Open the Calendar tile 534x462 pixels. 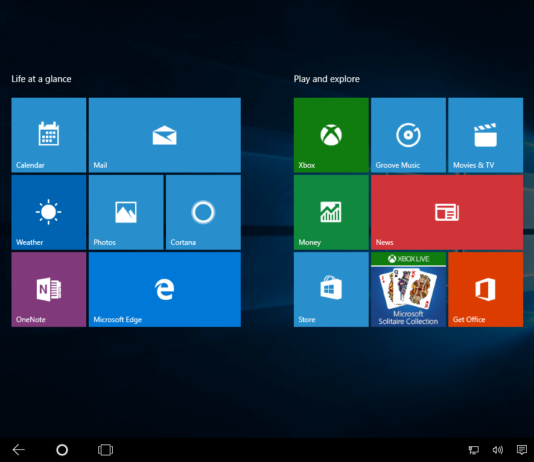pyautogui.click(x=49, y=135)
